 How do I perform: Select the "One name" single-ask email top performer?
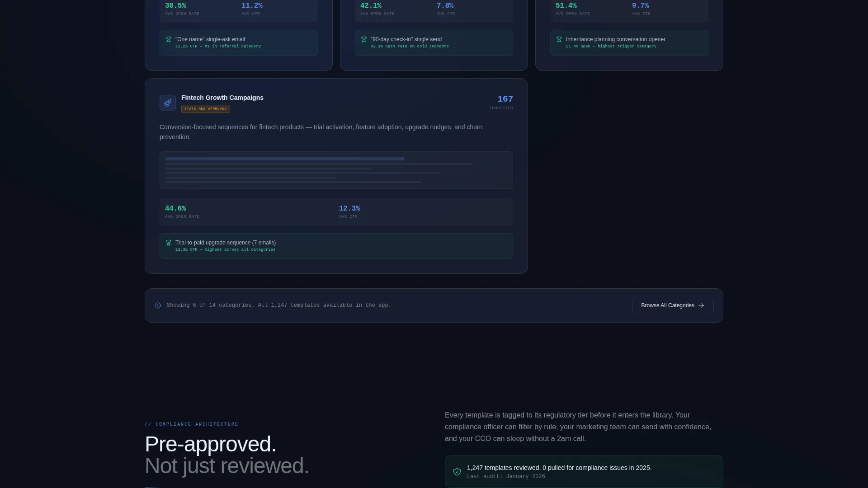(x=239, y=43)
